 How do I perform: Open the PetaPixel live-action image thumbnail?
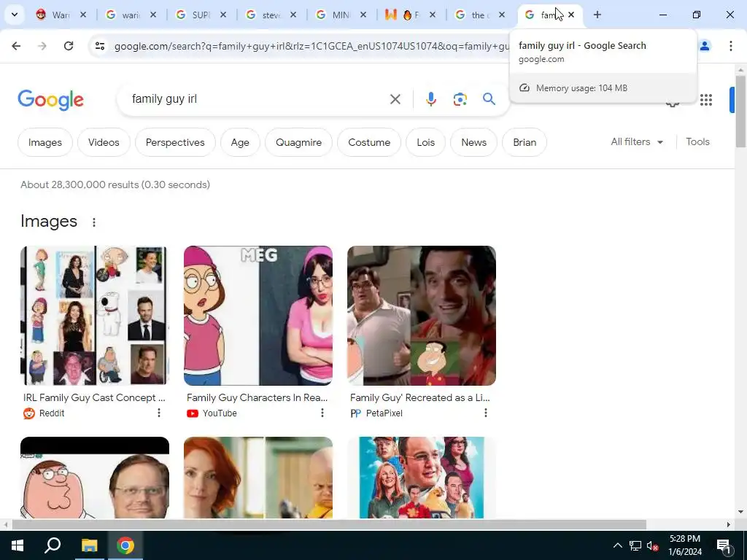point(422,316)
